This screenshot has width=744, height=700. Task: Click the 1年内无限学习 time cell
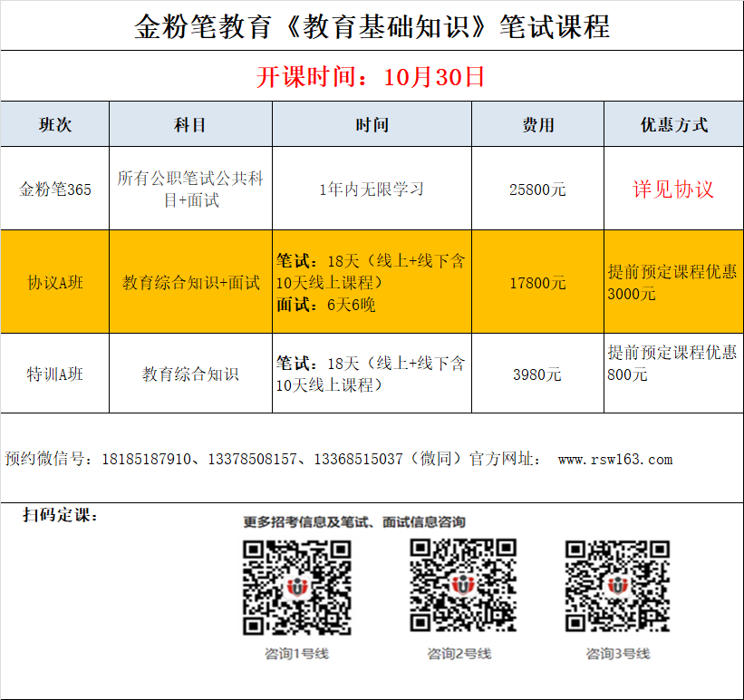pos(372,190)
